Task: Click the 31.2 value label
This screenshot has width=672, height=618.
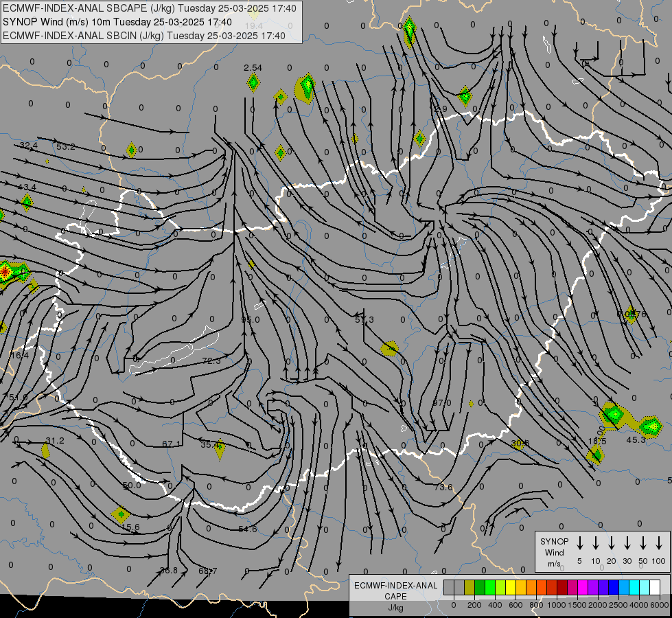Action: (55, 441)
